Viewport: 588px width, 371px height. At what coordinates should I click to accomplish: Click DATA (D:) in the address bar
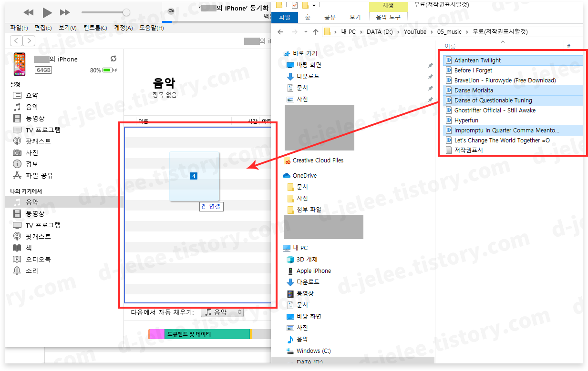pos(380,32)
